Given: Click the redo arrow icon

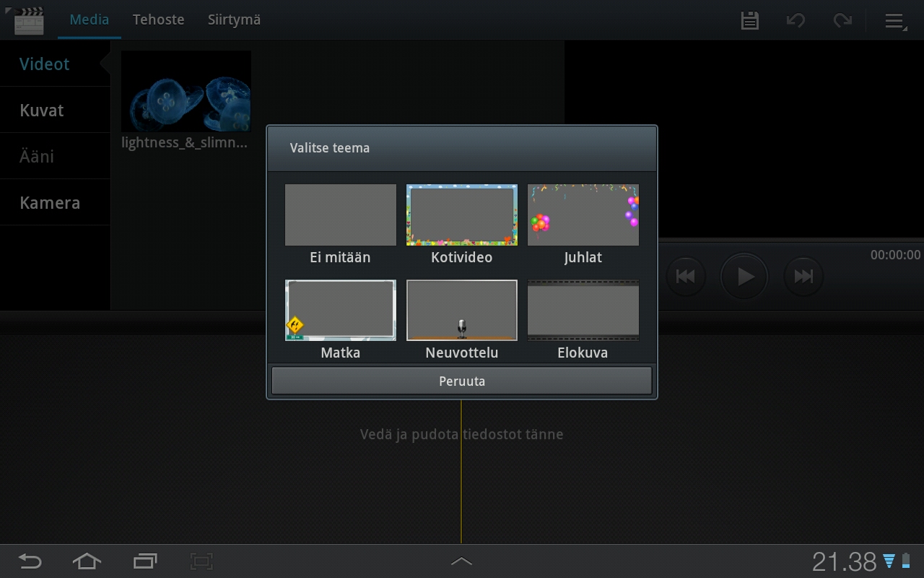Looking at the screenshot, I should [x=842, y=20].
